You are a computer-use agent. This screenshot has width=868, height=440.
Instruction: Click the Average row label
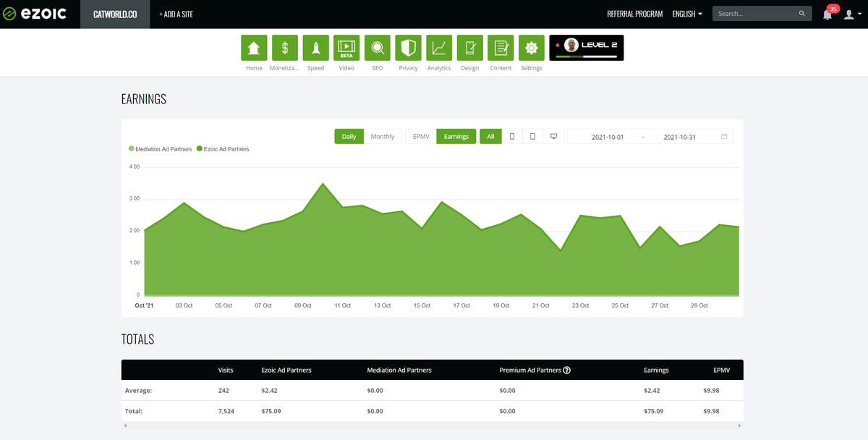point(139,391)
